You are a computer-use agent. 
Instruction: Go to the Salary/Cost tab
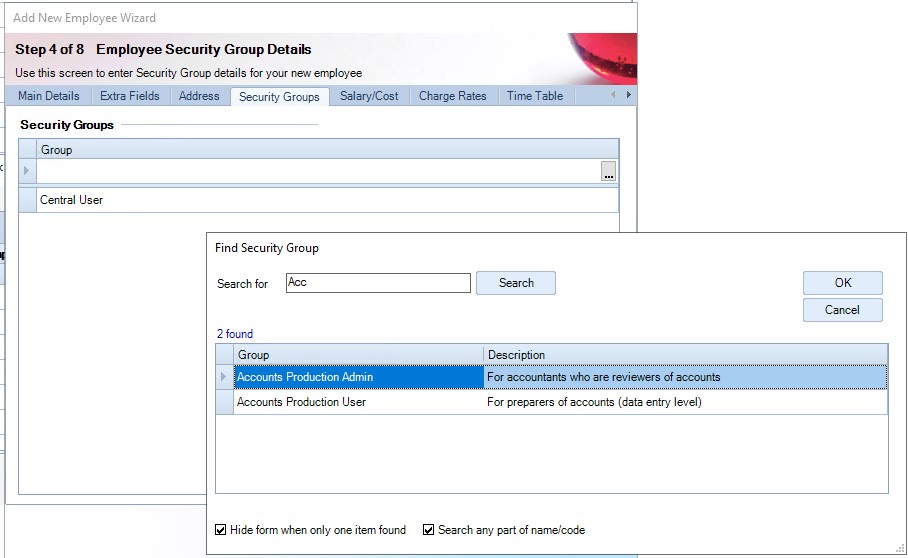pos(369,96)
